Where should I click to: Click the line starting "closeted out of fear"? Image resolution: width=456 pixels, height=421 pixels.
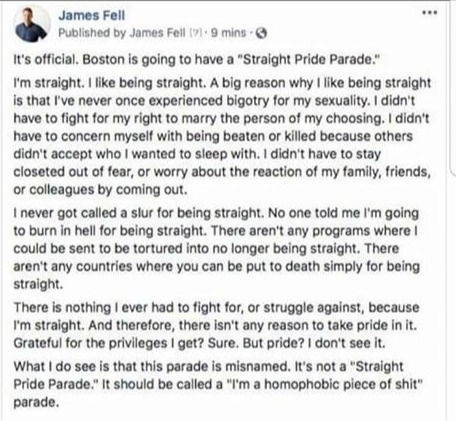222,172
